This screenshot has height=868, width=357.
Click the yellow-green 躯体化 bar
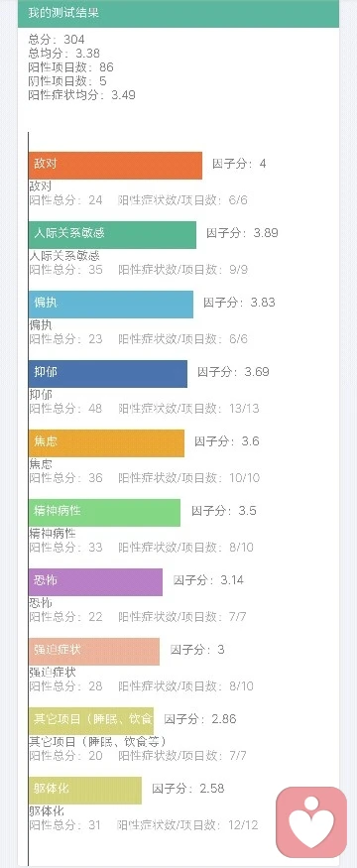[x=85, y=791]
